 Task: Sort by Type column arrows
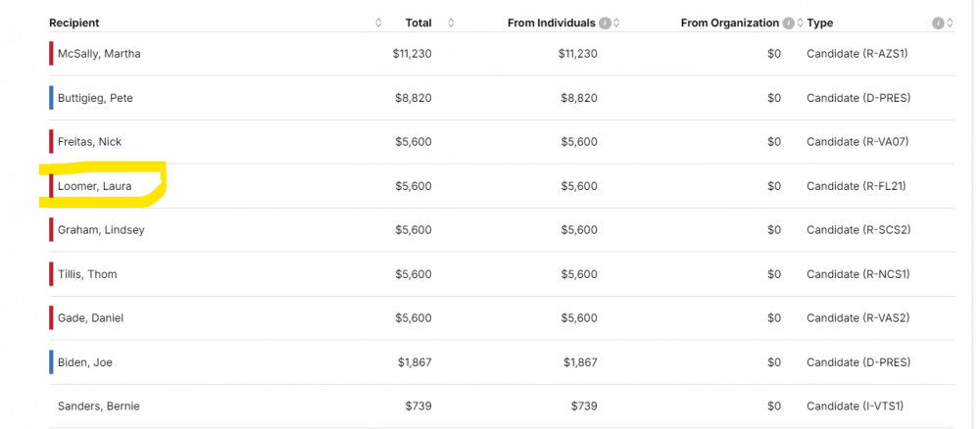click(950, 23)
